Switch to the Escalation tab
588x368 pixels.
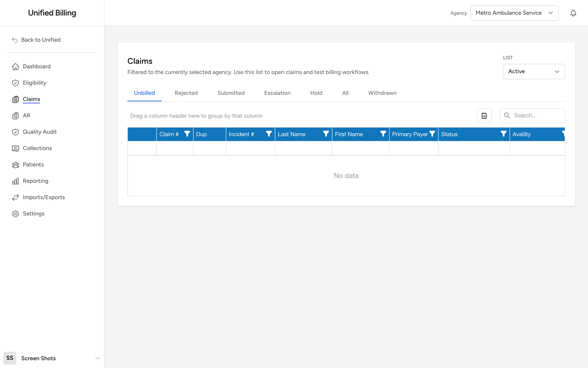[277, 93]
